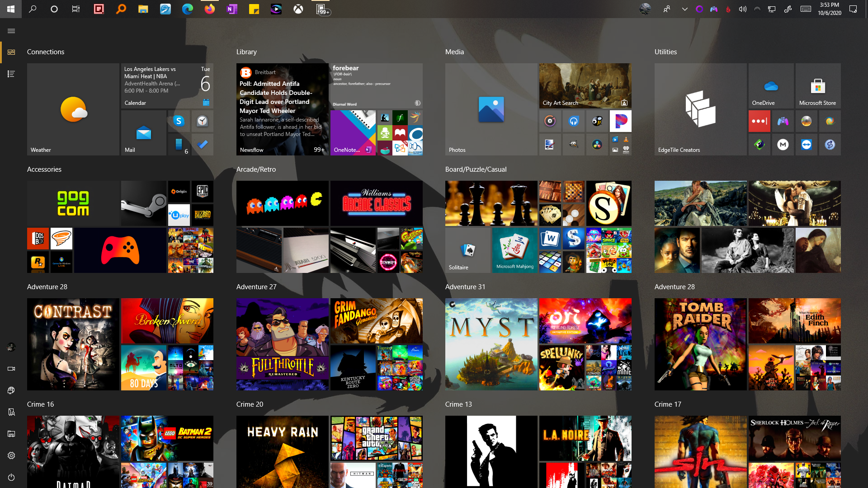Open the Microsoft Store tile
The image size is (868, 488).
(x=817, y=86)
